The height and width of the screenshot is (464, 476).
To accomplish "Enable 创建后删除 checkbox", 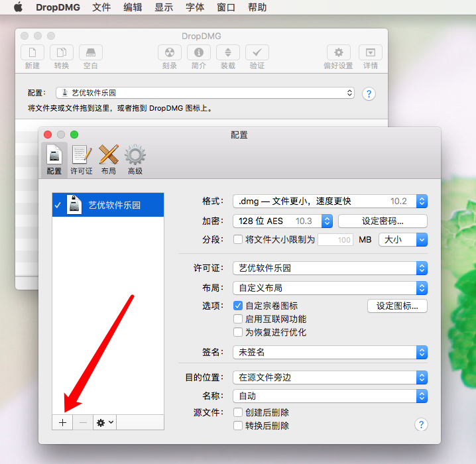I will pos(238,412).
